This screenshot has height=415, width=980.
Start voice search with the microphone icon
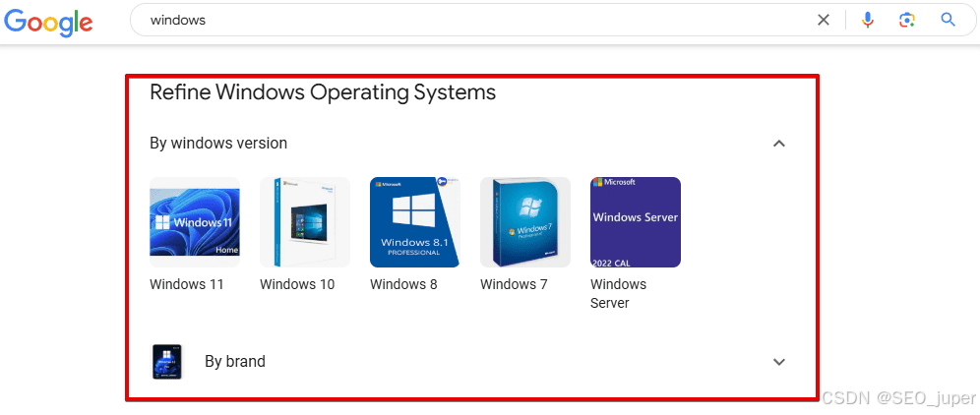coord(867,20)
